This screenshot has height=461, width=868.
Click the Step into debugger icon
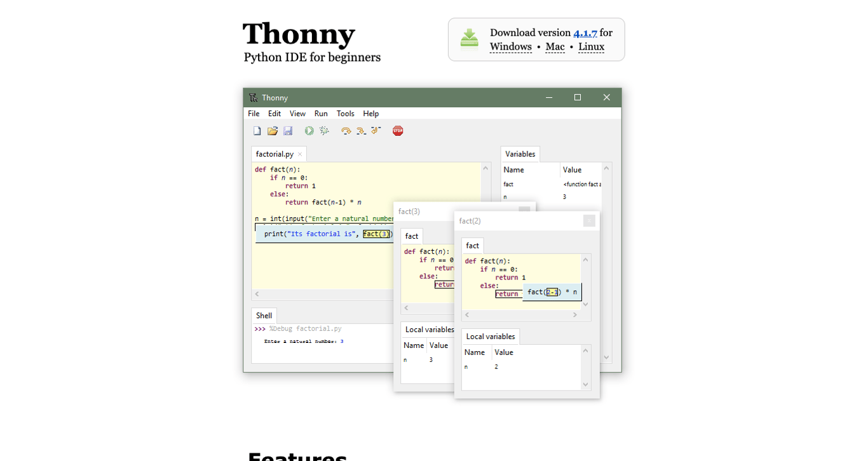click(361, 131)
